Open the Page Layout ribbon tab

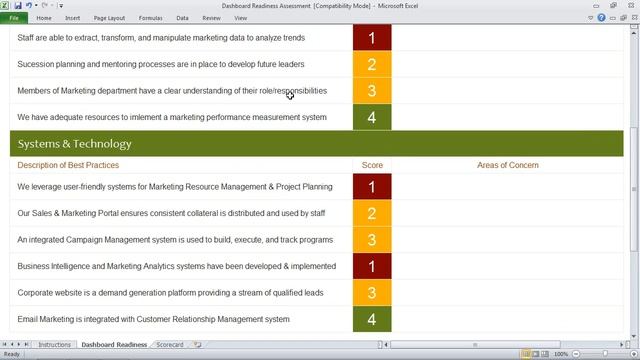[109, 18]
